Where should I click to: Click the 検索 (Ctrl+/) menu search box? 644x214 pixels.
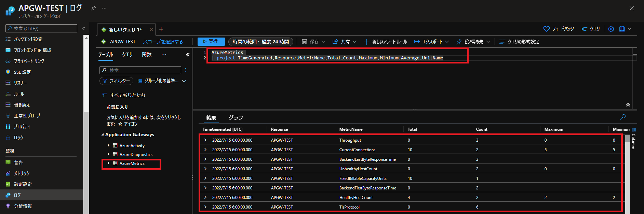[x=41, y=28]
